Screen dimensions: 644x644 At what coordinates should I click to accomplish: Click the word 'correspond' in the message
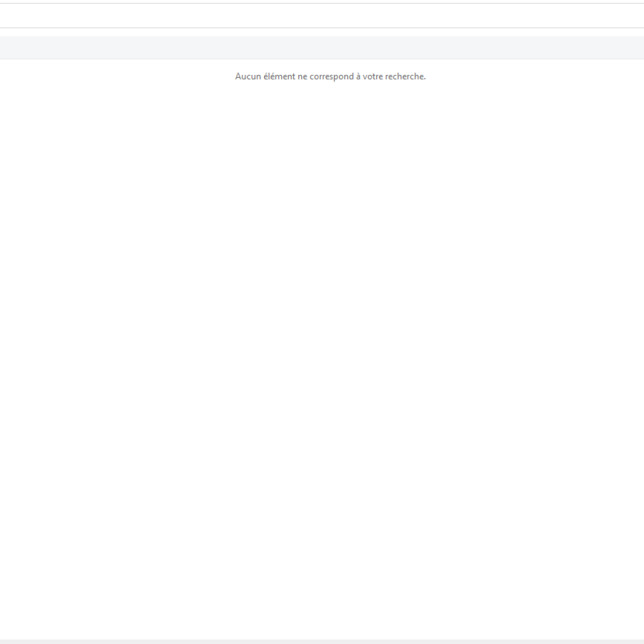pos(331,77)
